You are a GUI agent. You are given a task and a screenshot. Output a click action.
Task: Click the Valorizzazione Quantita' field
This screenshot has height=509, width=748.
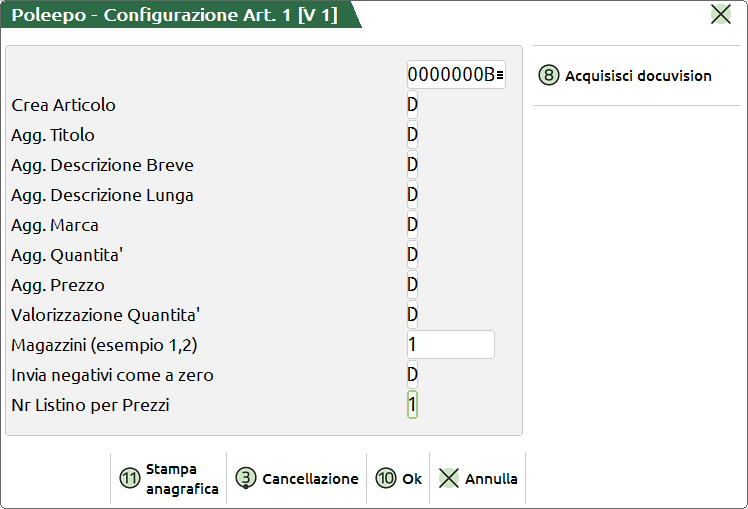[x=412, y=315]
